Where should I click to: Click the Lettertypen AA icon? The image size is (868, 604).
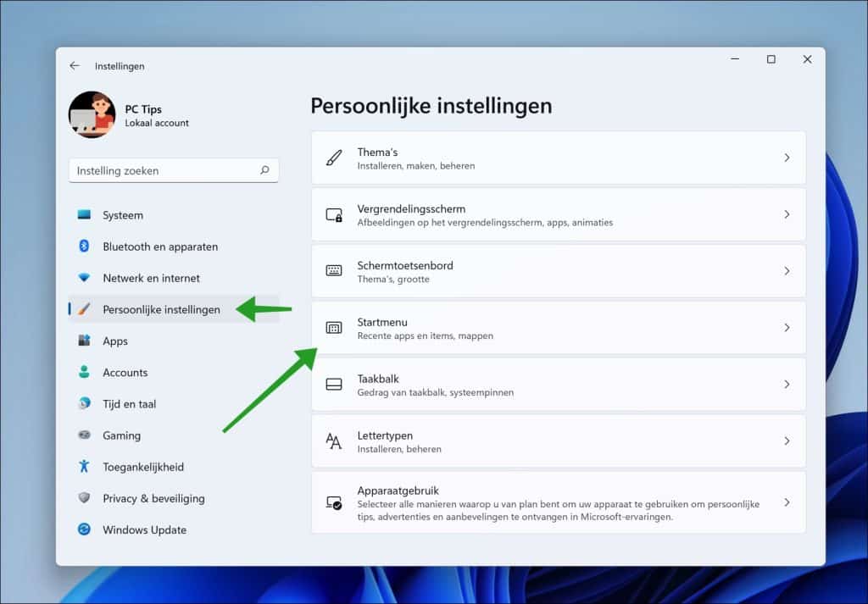tap(334, 441)
